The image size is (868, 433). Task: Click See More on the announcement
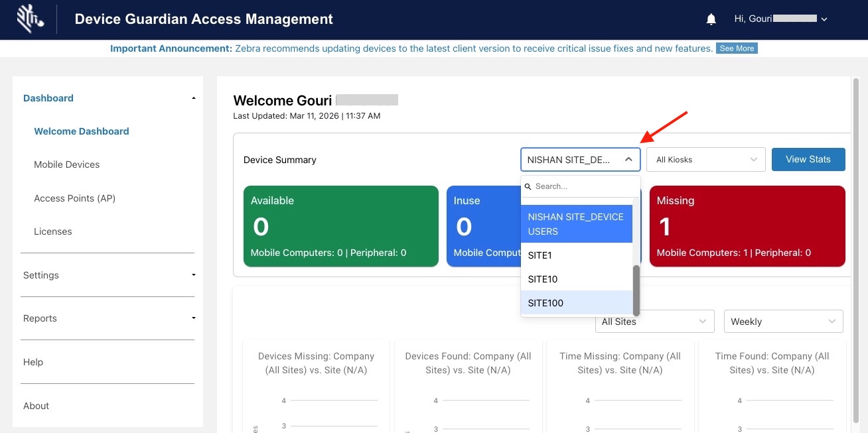[737, 48]
